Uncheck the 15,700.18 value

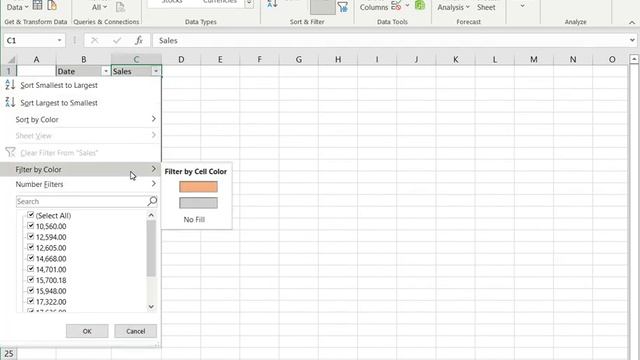pos(31,280)
